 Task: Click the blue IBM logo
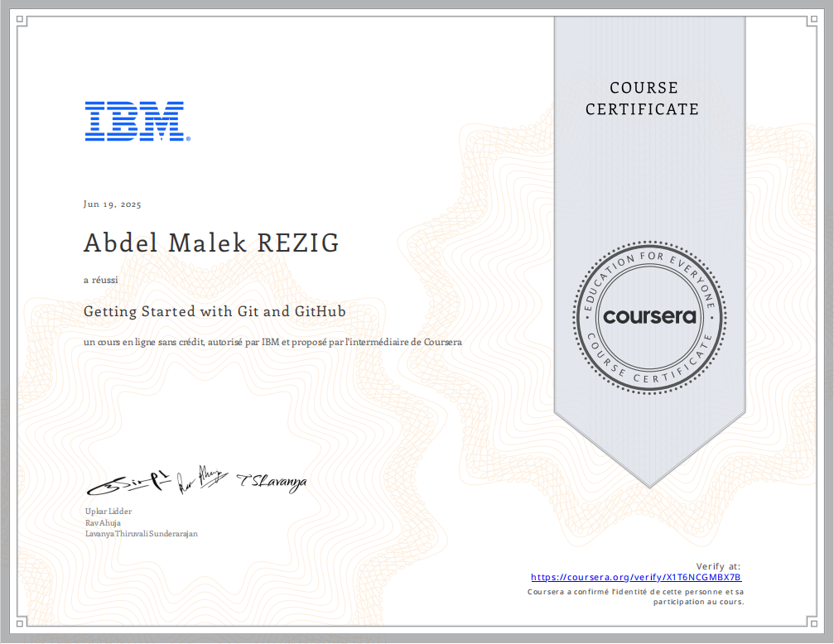tap(134, 121)
